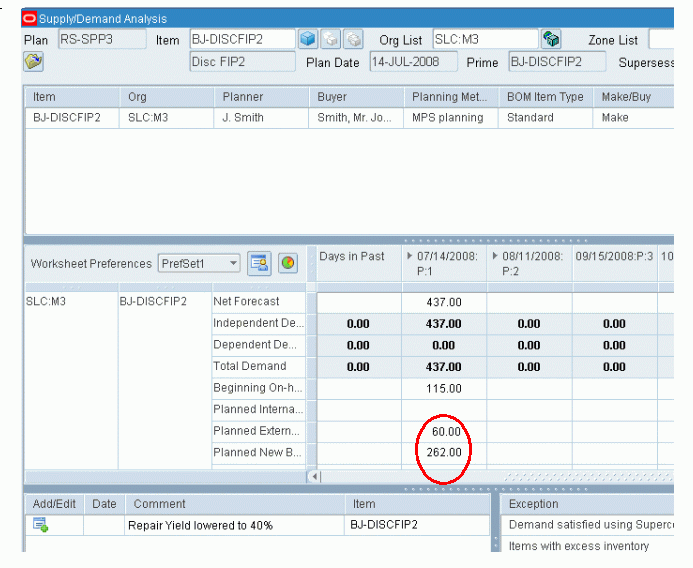Select the J. Smith planner cell

tap(262, 118)
